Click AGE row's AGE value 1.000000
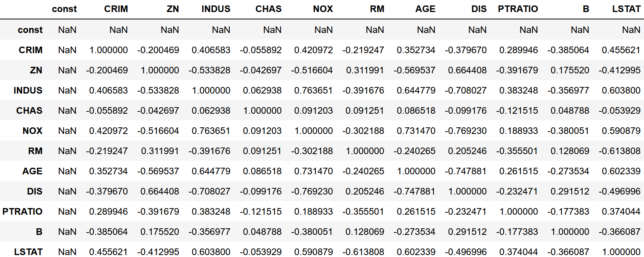Viewport: 644px width, 257px height. tap(416, 171)
